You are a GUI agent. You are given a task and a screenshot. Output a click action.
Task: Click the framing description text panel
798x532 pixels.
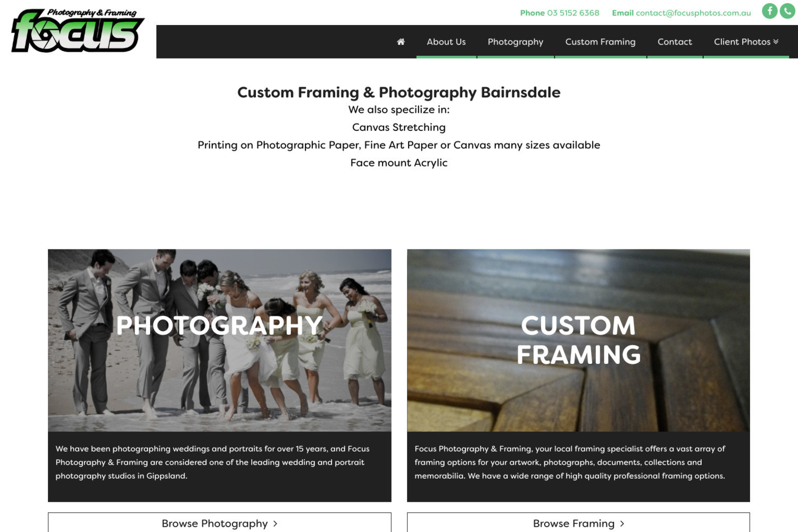[578, 466]
